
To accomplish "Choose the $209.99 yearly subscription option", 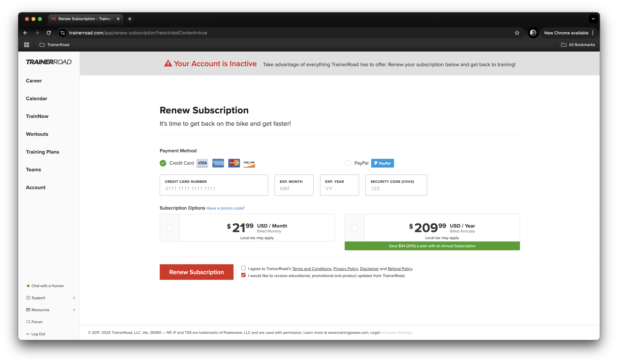I will [x=355, y=228].
